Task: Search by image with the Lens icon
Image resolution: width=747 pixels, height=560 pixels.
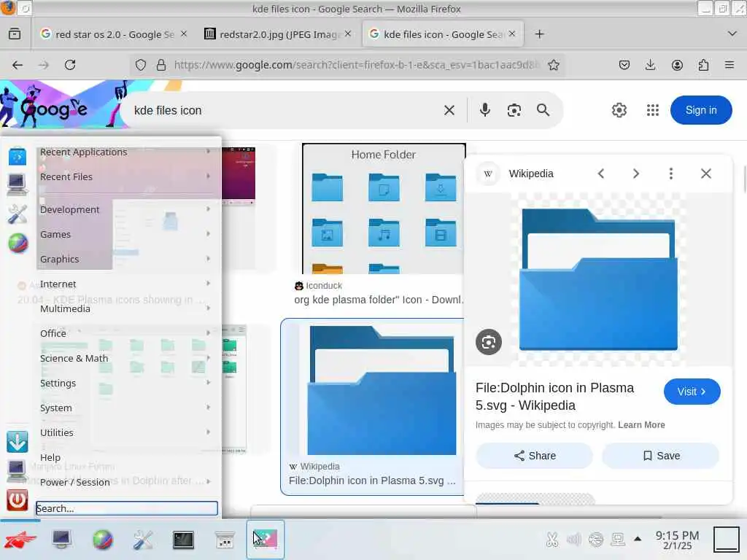Action: click(x=514, y=110)
